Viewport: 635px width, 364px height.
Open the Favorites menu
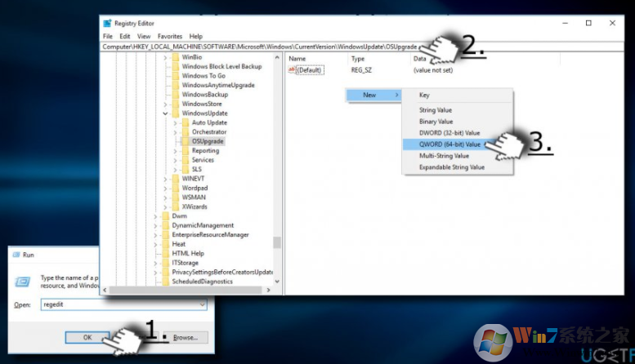(x=170, y=37)
